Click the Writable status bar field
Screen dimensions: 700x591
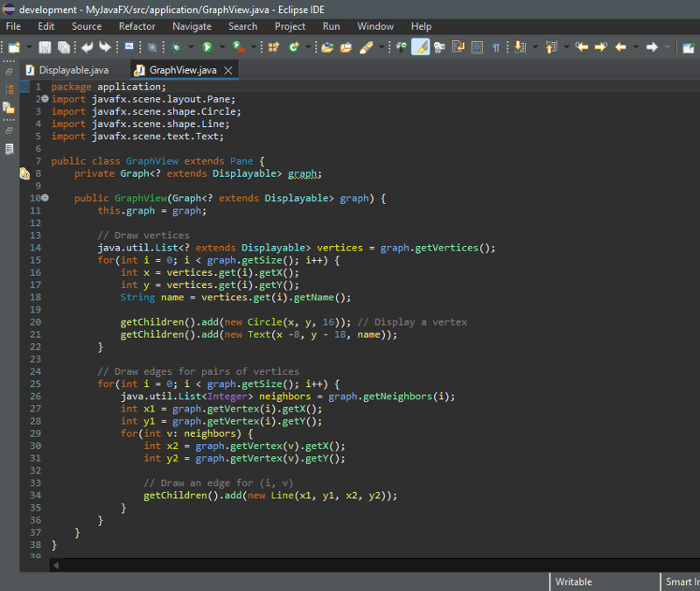coord(574,581)
